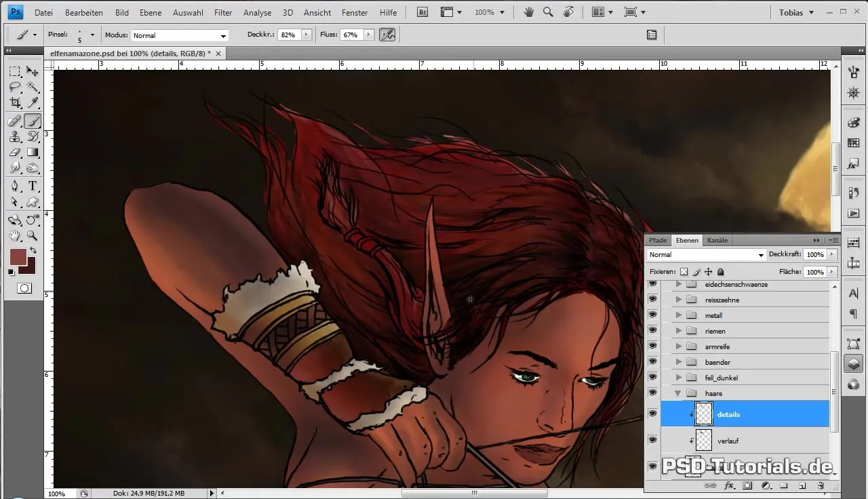Select the Eyedropper tool
The width and height of the screenshot is (868, 499).
(32, 103)
